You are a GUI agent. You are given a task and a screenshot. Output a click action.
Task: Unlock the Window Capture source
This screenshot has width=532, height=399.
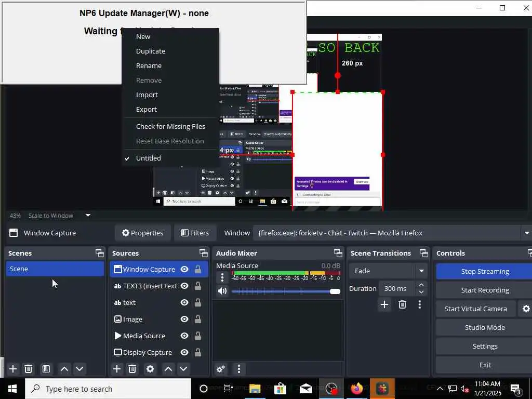tap(198, 270)
